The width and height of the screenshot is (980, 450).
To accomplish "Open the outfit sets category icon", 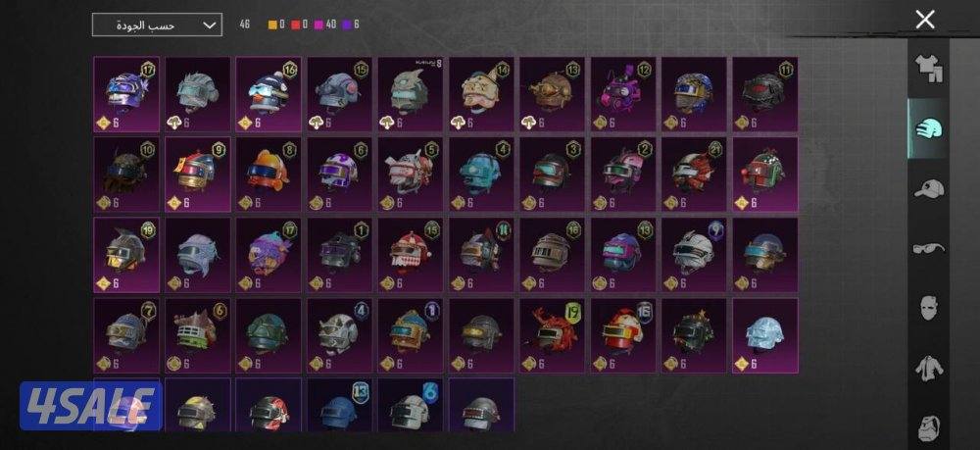I will pos(928,69).
